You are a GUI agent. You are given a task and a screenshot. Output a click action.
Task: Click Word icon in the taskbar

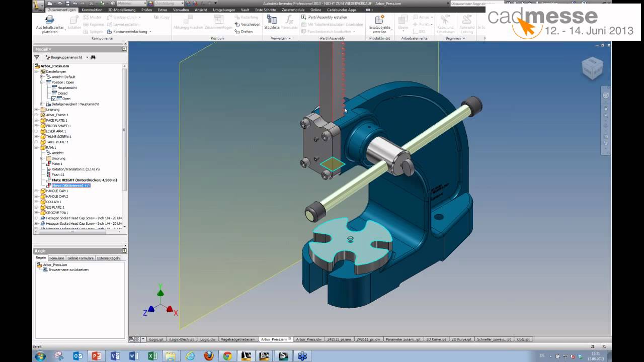(133, 356)
